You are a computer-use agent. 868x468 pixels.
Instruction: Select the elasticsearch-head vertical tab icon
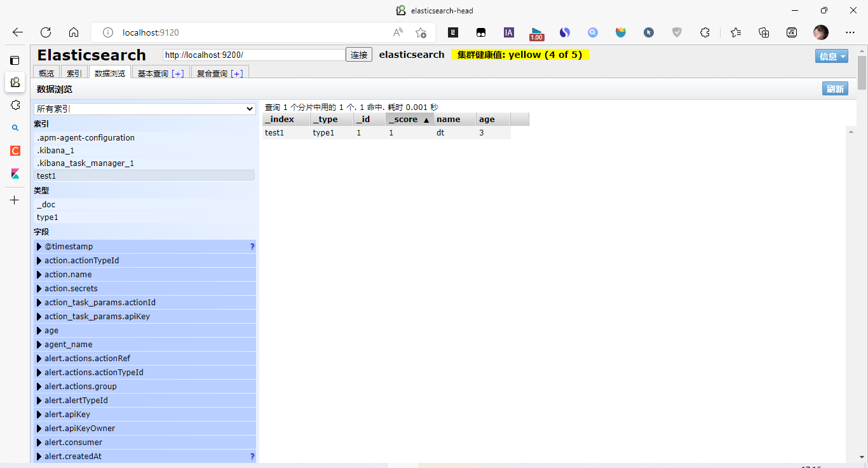pyautogui.click(x=15, y=82)
